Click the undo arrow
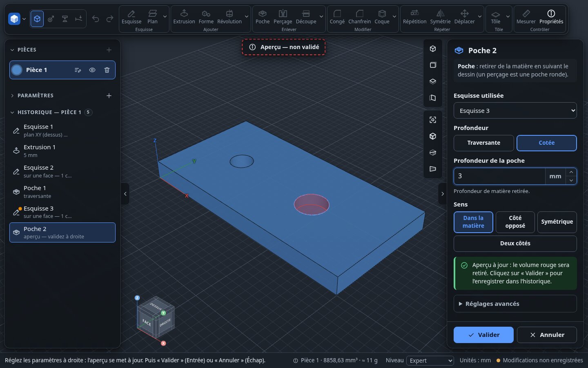This screenshot has width=588, height=368. [96, 19]
